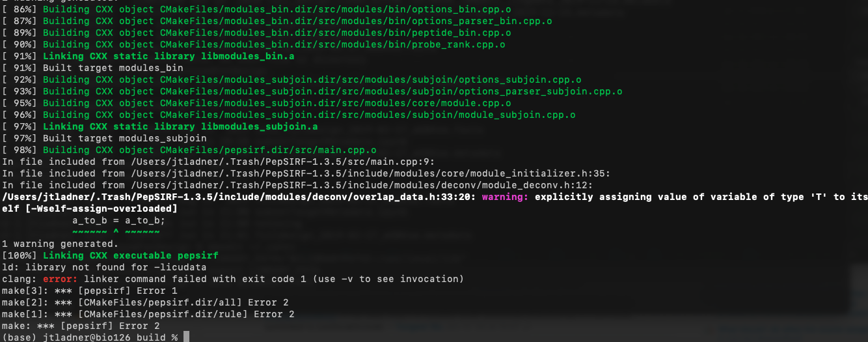Click the peptide_bin.cpp.o build line

256,33
